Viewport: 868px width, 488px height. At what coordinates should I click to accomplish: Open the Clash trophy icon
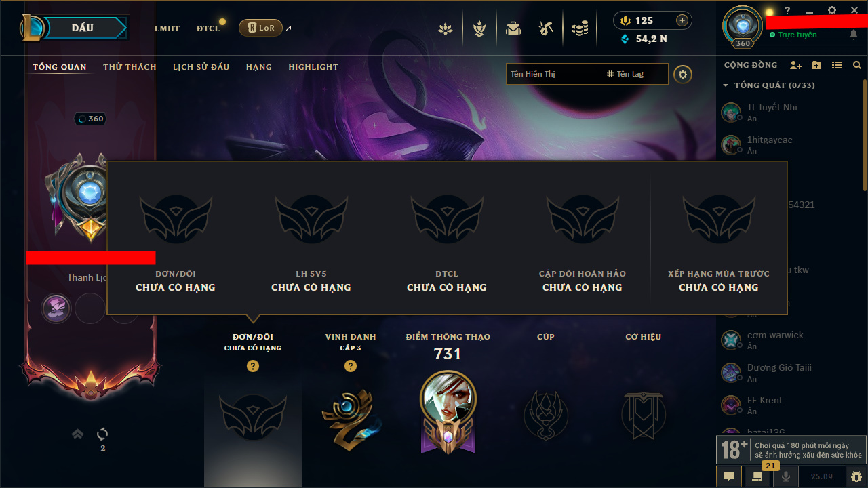480,28
